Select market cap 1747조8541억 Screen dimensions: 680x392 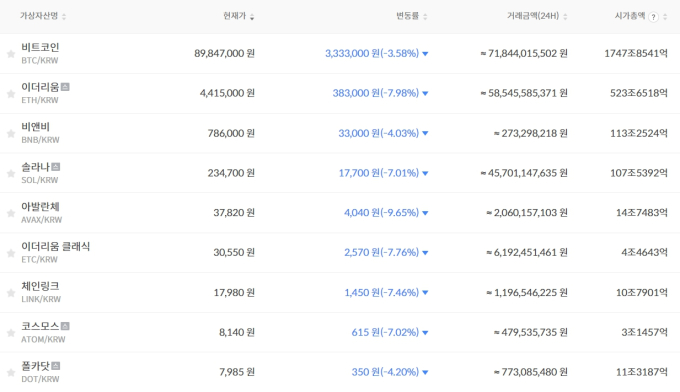click(x=636, y=53)
